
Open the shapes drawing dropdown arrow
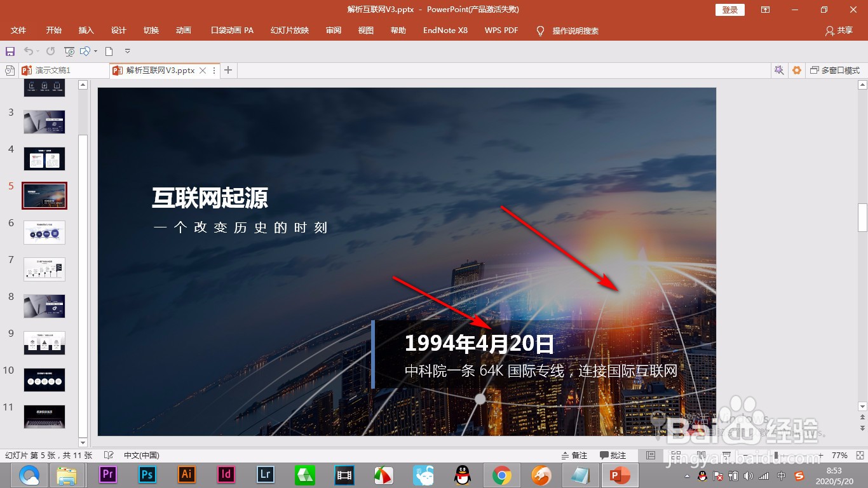coord(96,51)
